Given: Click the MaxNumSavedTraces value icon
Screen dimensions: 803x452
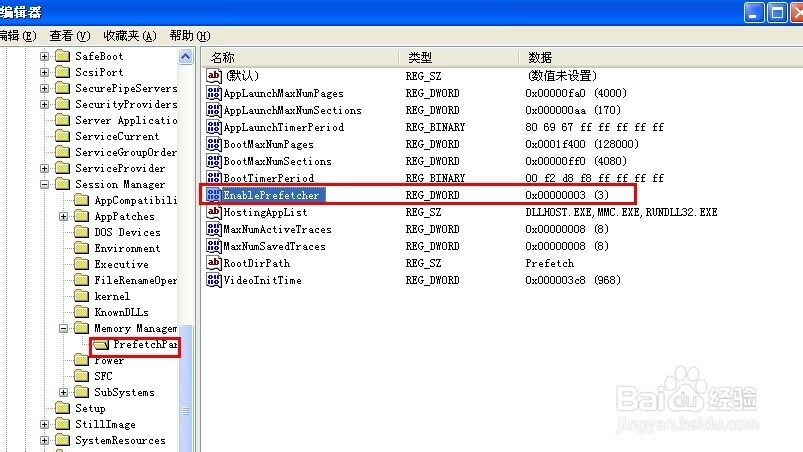Looking at the screenshot, I should [x=214, y=246].
